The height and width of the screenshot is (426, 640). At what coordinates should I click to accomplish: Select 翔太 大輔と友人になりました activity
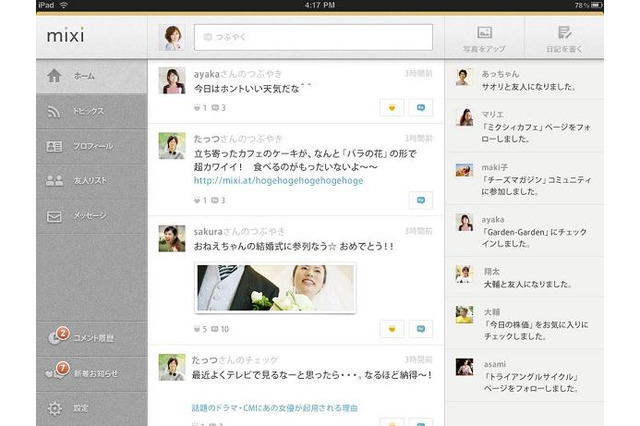[524, 277]
